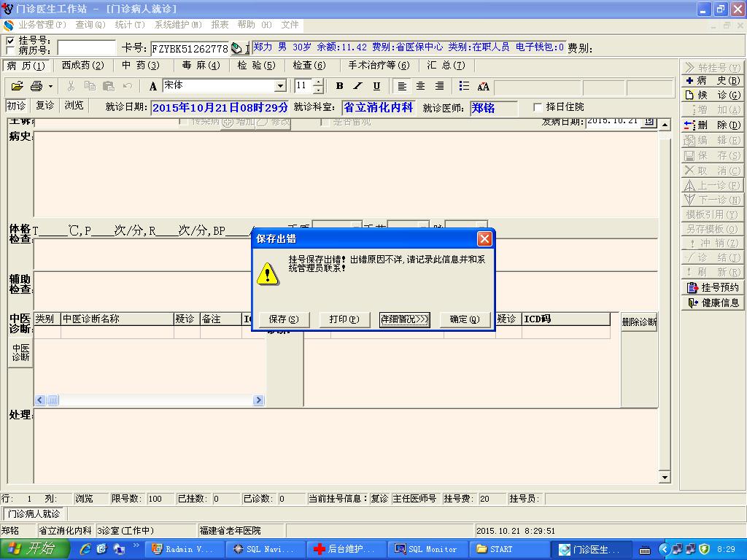This screenshot has height=560, width=747.
Task: Click 确定(O) in error dialog
Action: 465,319
